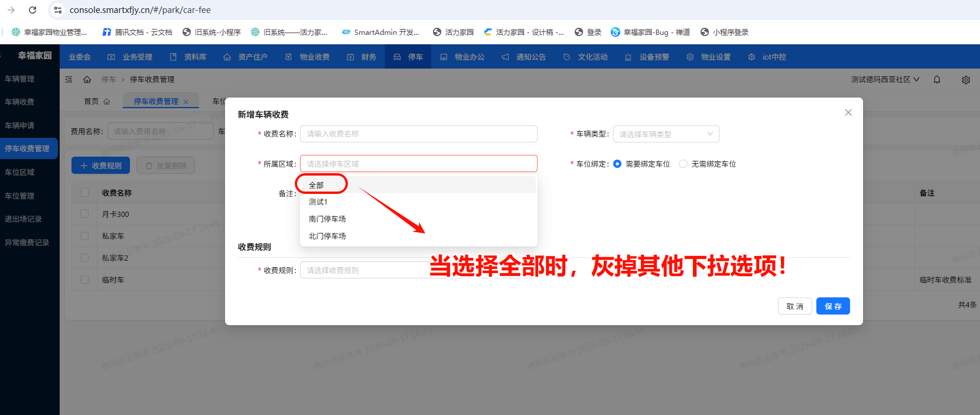Screen dimensions: 980x415
Task: Select 无需绑定车位 radio option
Action: coord(683,164)
